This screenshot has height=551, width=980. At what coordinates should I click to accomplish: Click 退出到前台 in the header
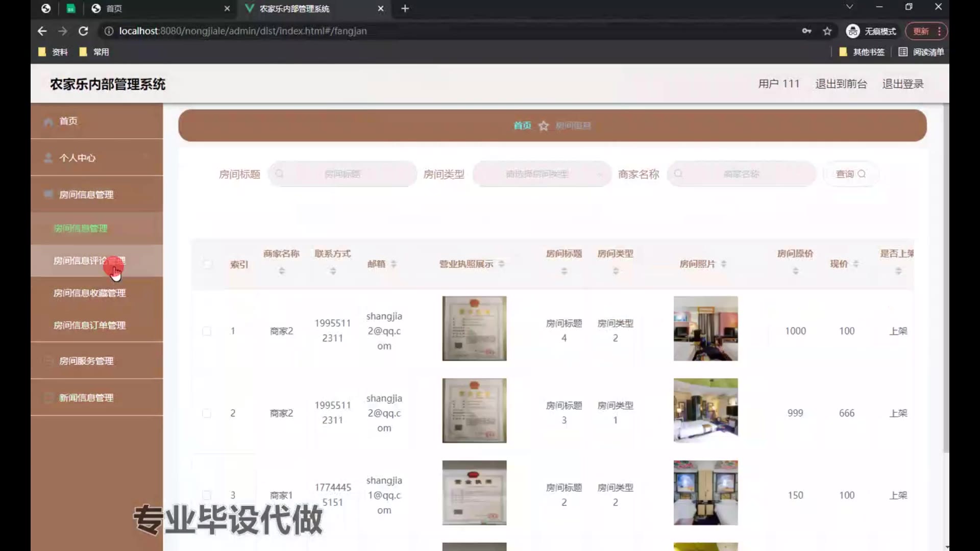841,84
